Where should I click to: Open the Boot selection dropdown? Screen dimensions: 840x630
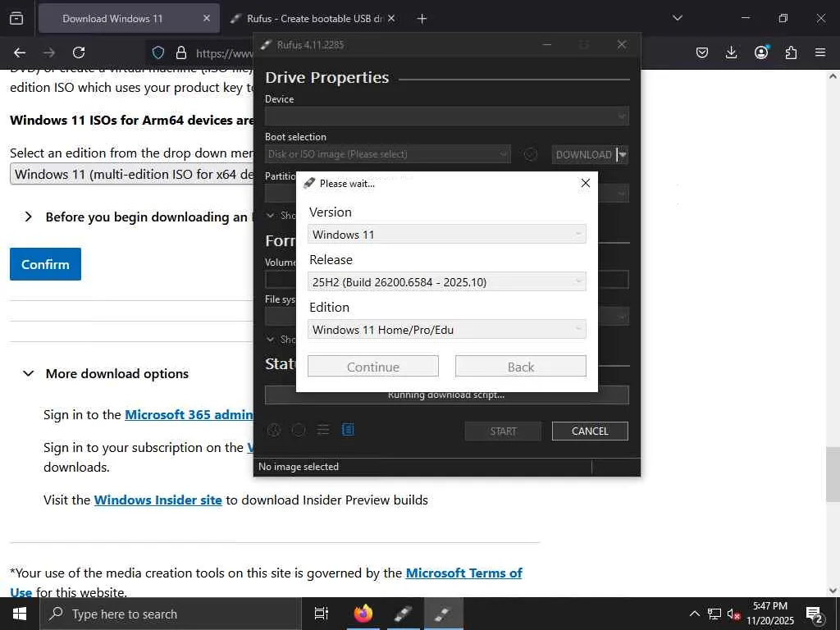pyautogui.click(x=388, y=154)
